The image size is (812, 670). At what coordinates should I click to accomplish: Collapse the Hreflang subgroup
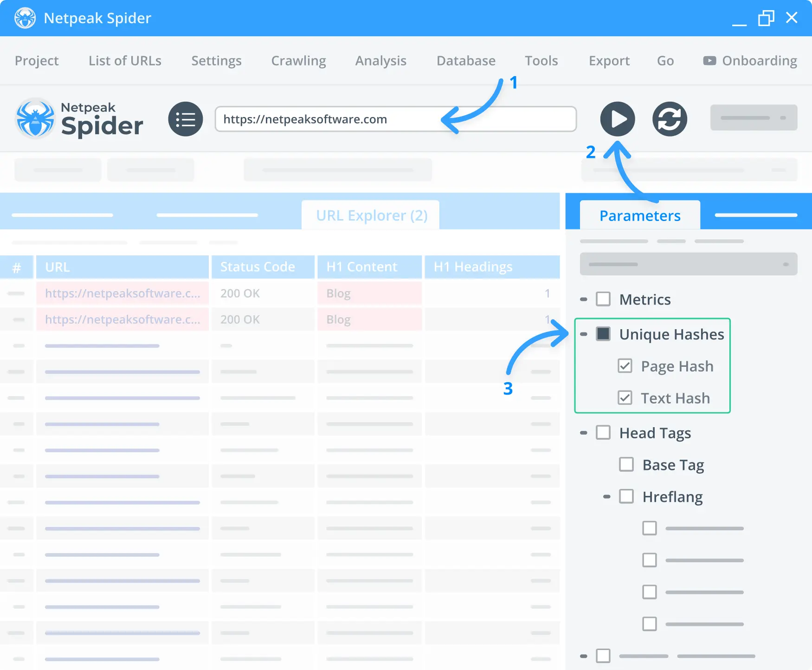click(607, 496)
